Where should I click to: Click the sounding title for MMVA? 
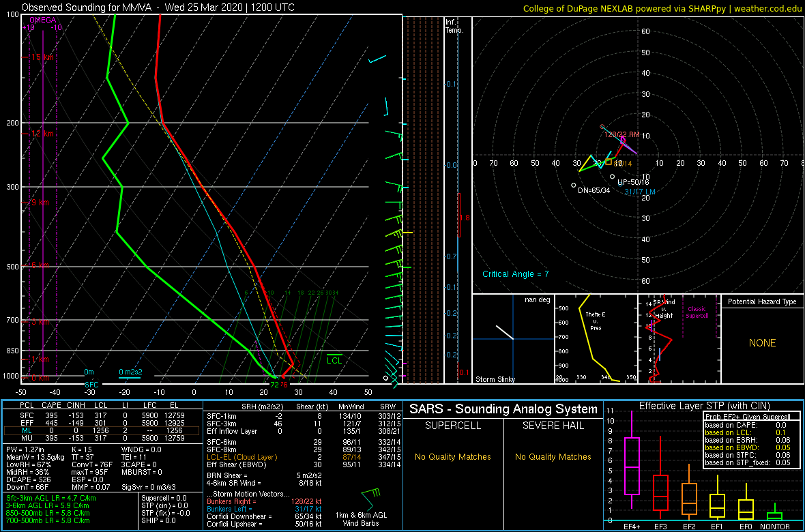coord(158,8)
